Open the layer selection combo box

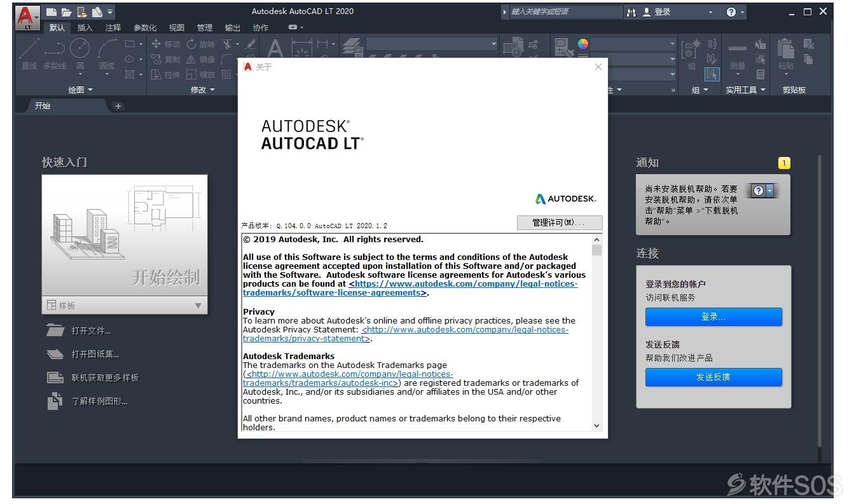point(432,44)
